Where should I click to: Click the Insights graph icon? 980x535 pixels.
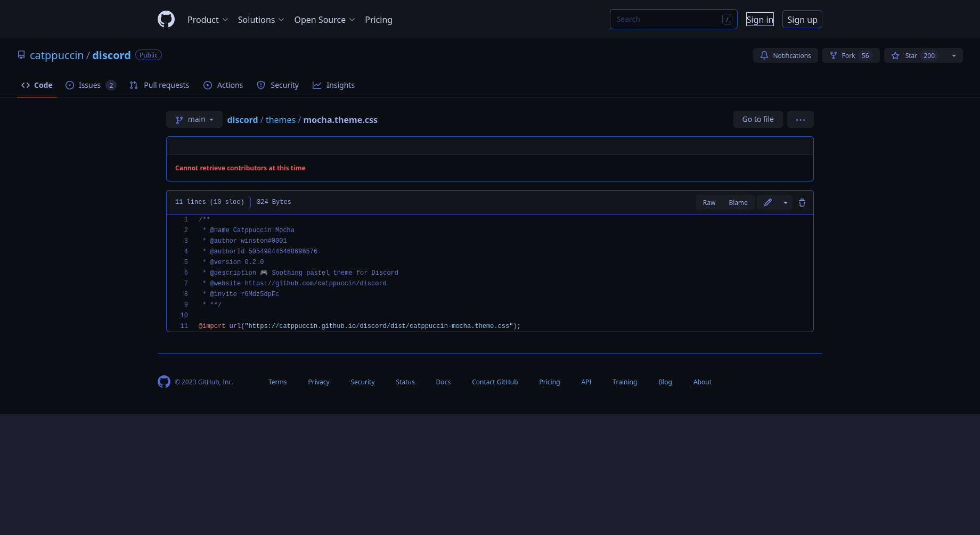click(x=317, y=85)
